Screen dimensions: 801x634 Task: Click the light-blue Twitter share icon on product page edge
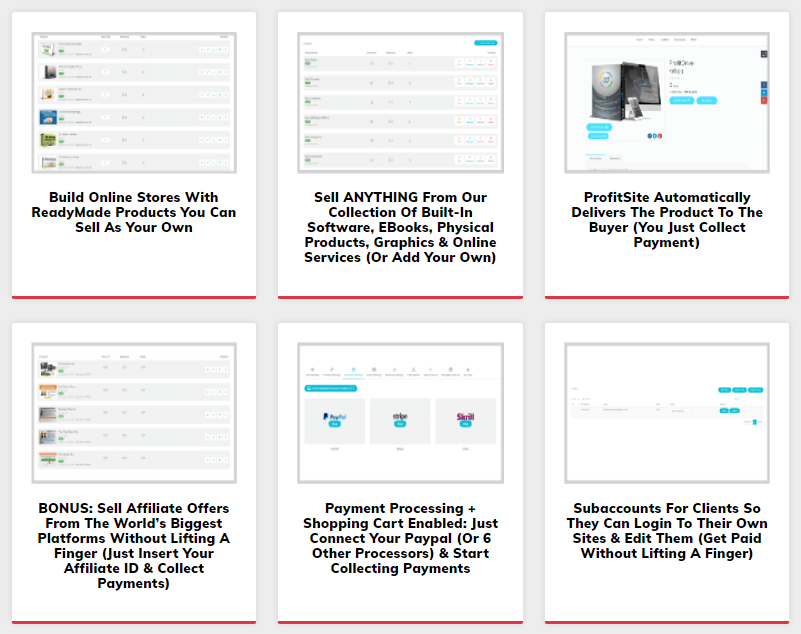point(765,93)
